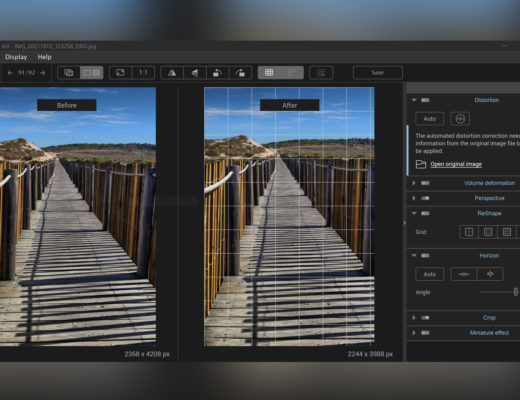Click the loupe/panel icon left of Save
Viewport: 520px width, 400px height.
(x=321, y=73)
